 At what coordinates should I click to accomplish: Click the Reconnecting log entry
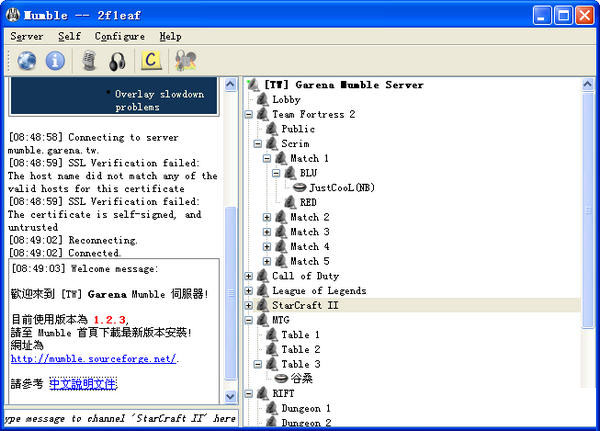pyautogui.click(x=73, y=240)
